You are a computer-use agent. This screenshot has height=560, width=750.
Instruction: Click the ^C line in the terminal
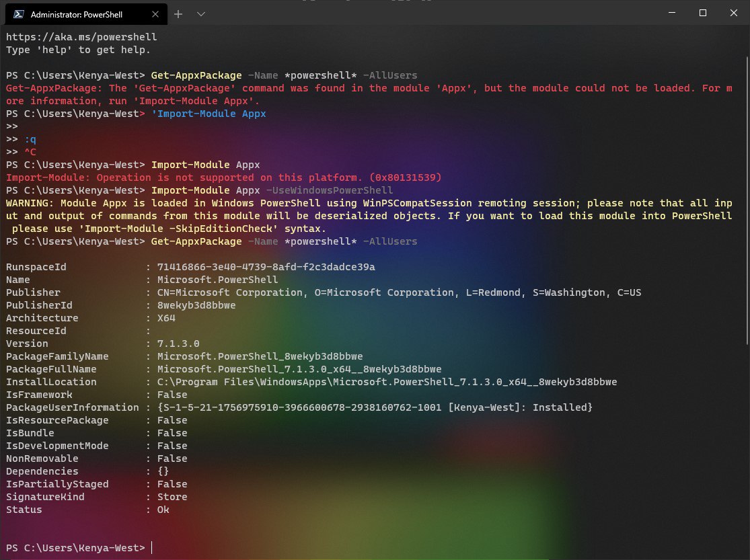30,152
